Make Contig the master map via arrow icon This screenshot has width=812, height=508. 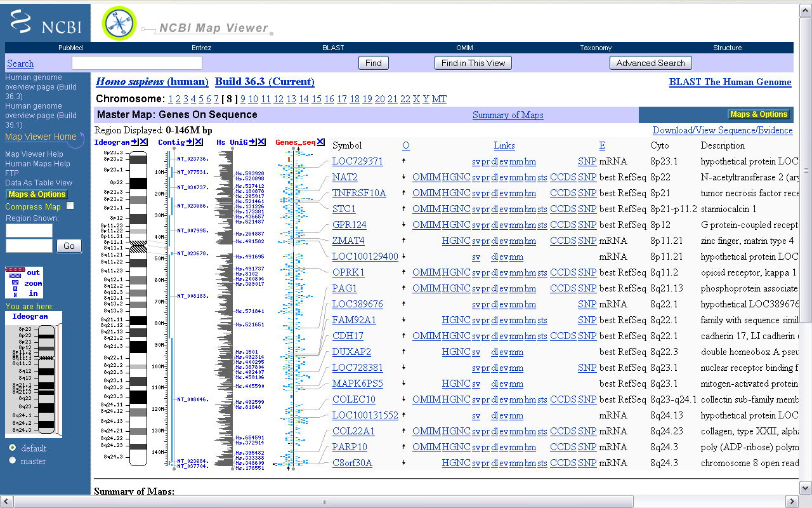pos(190,142)
